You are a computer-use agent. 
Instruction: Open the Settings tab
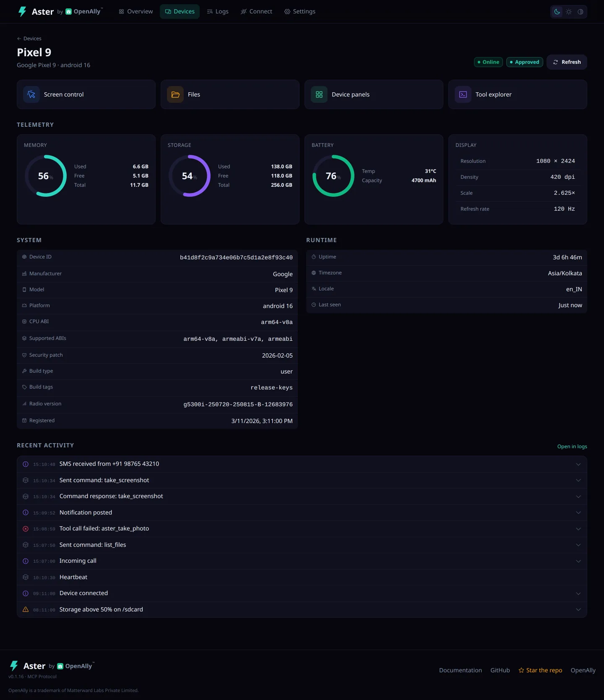tap(300, 12)
